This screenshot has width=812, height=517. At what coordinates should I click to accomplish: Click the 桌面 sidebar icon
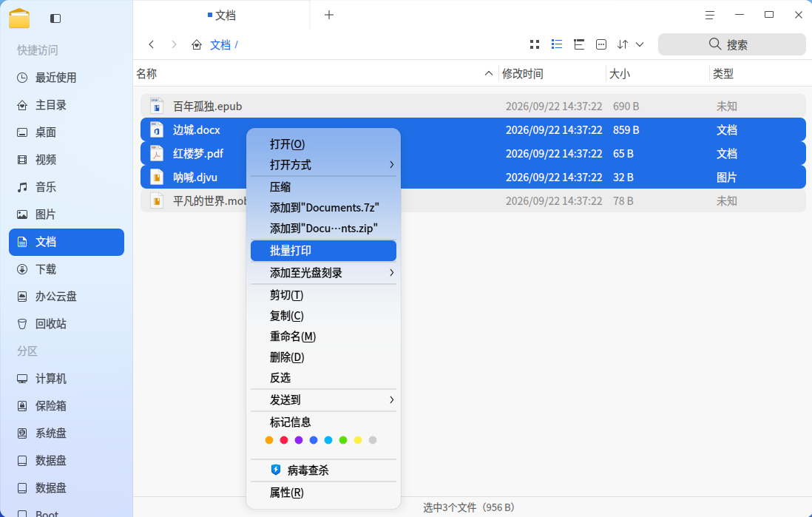click(x=22, y=132)
